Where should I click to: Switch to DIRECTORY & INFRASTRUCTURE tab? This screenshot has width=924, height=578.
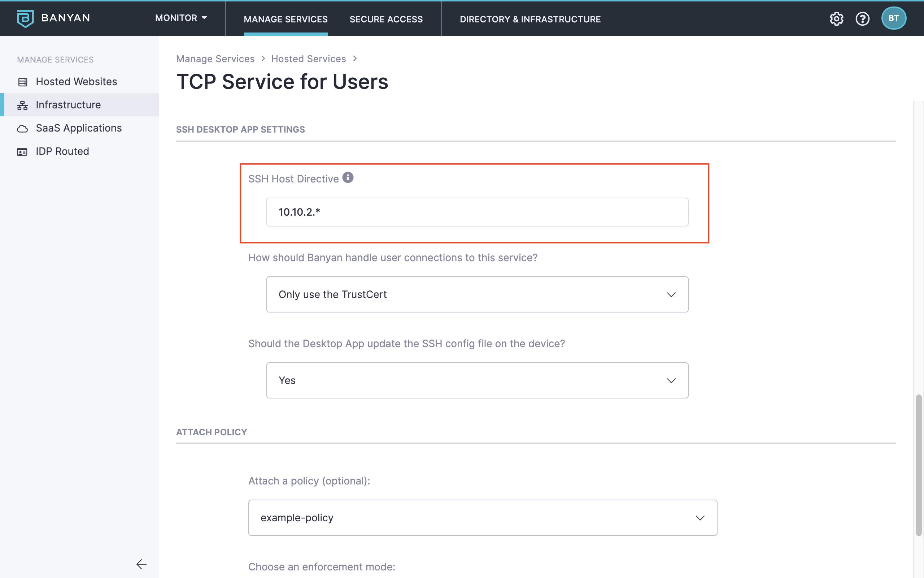point(530,19)
